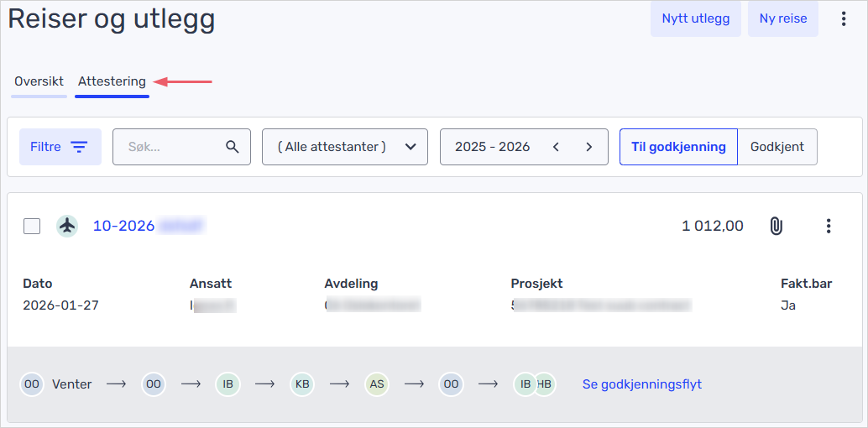Expand the Alle attestanter dropdown
Screen dimensions: 868x428
(x=345, y=147)
